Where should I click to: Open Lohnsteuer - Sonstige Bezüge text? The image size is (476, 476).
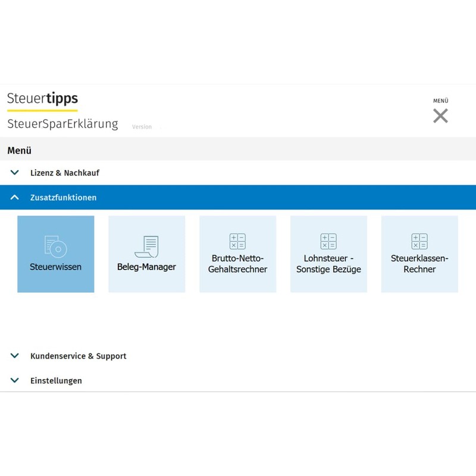(328, 264)
